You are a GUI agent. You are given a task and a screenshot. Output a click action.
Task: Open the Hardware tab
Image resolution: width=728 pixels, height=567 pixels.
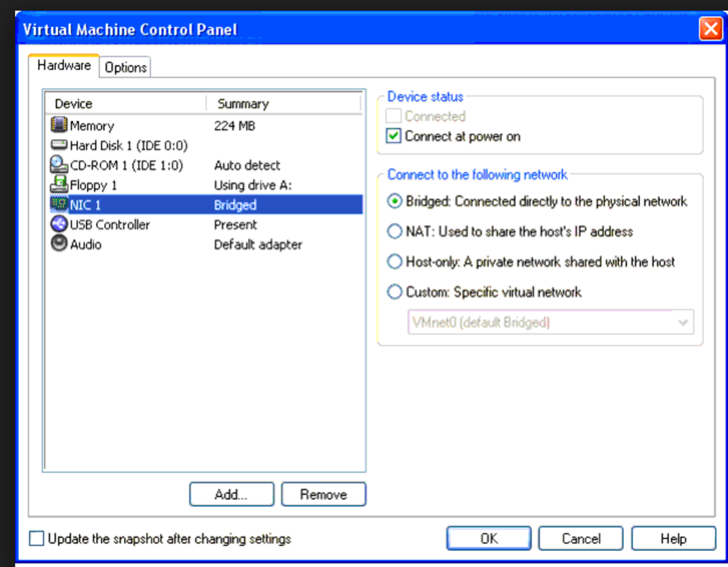click(x=64, y=66)
